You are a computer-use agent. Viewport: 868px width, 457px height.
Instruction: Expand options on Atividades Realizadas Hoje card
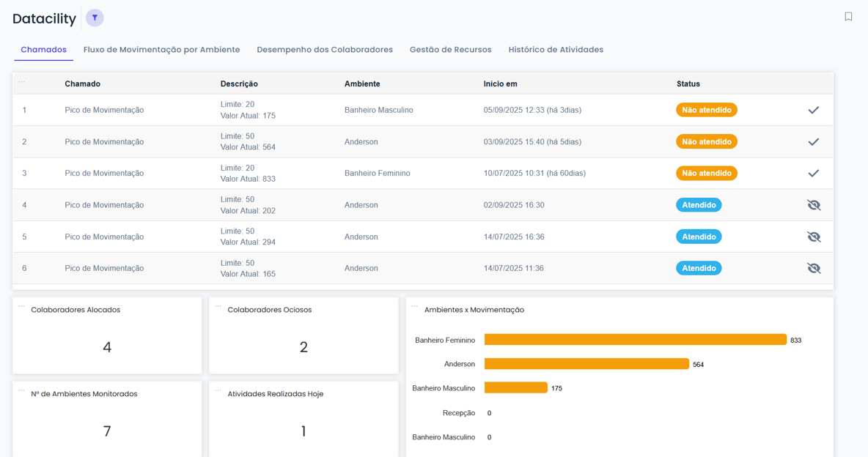click(218, 390)
